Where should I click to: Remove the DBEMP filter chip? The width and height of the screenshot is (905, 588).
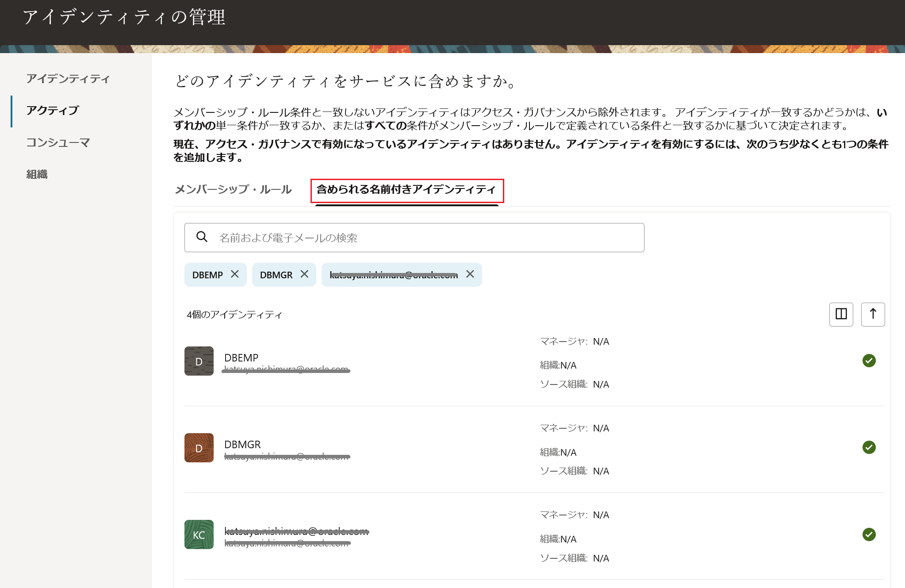(235, 274)
